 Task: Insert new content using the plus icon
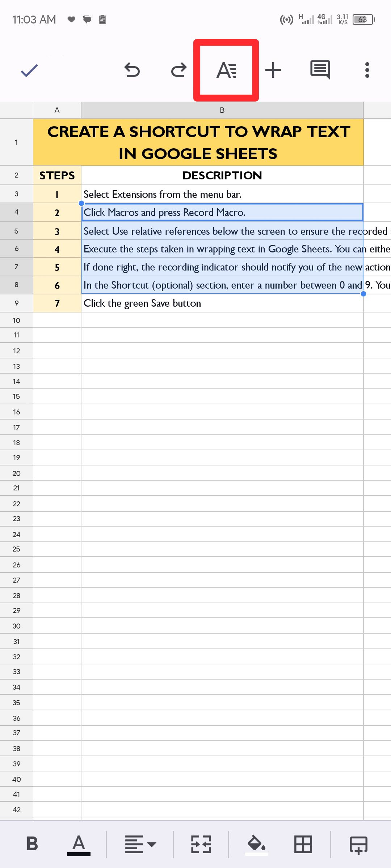273,70
